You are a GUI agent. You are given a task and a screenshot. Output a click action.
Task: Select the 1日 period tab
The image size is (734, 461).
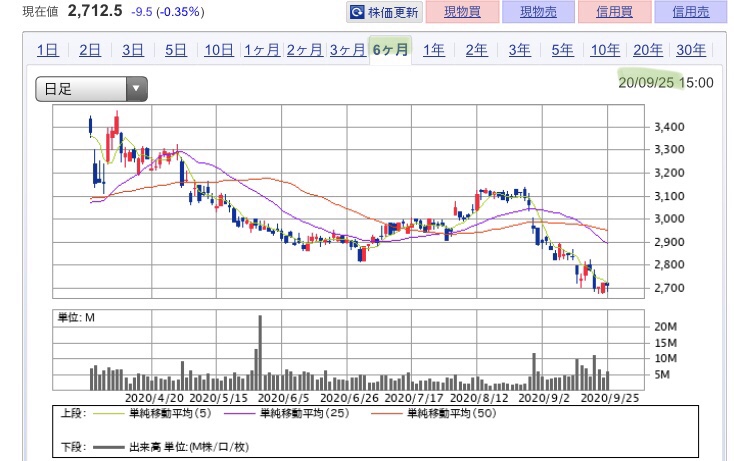click(47, 50)
